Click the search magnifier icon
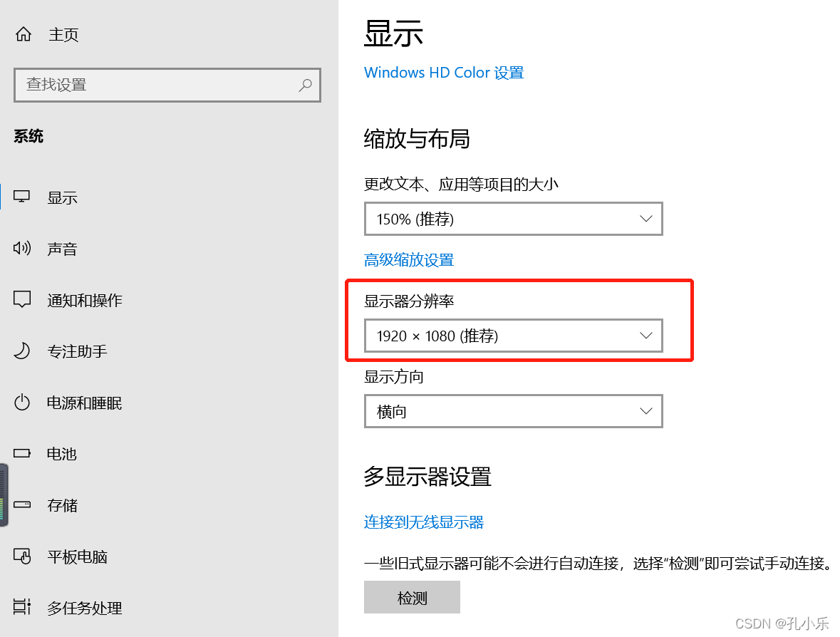 coord(306,85)
